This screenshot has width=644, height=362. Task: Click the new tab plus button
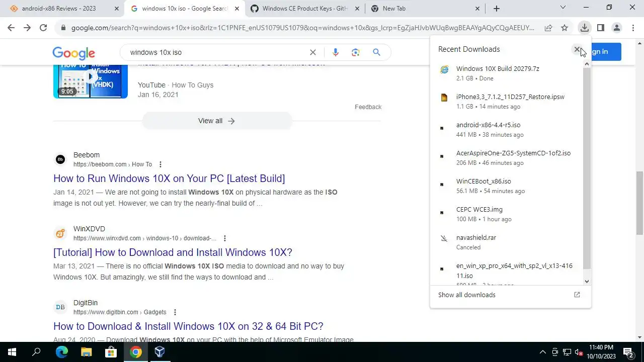(x=497, y=9)
